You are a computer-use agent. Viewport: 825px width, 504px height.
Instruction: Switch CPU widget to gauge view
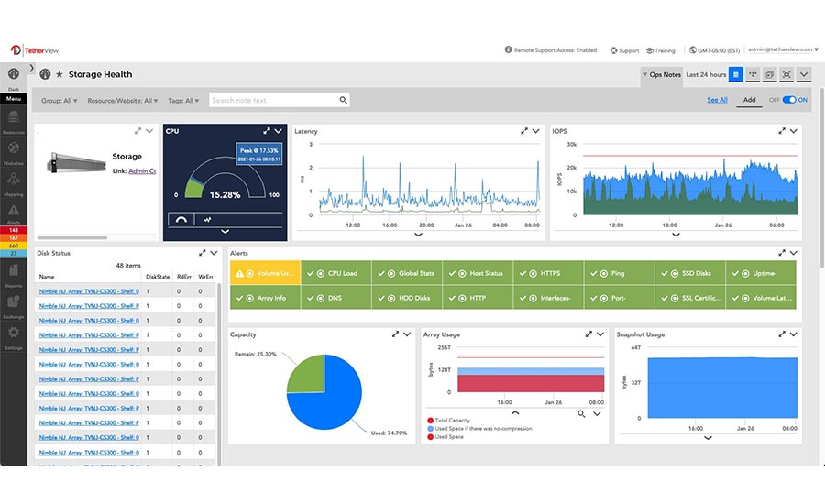181,219
